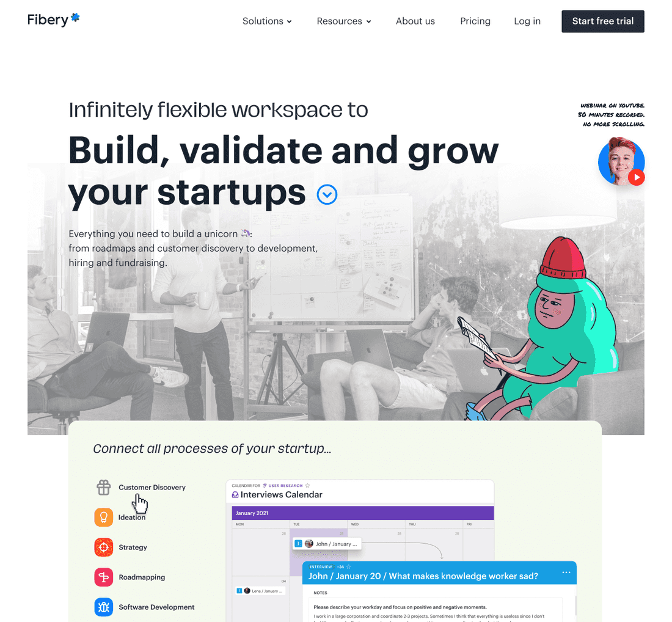Expand the Resources menu

click(344, 21)
